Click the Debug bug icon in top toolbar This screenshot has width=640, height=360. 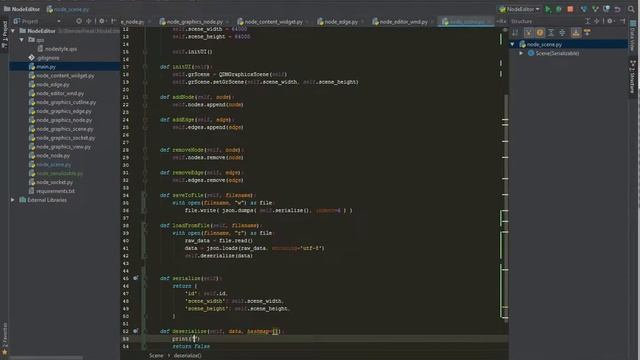559,9
